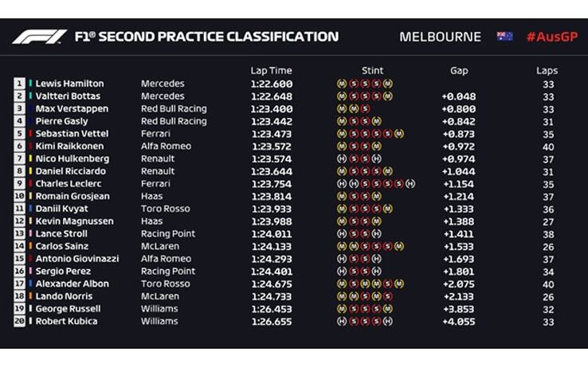Click the first tyre icon in Hulkenberg's stint
This screenshot has width=588, height=368.
pos(342,159)
